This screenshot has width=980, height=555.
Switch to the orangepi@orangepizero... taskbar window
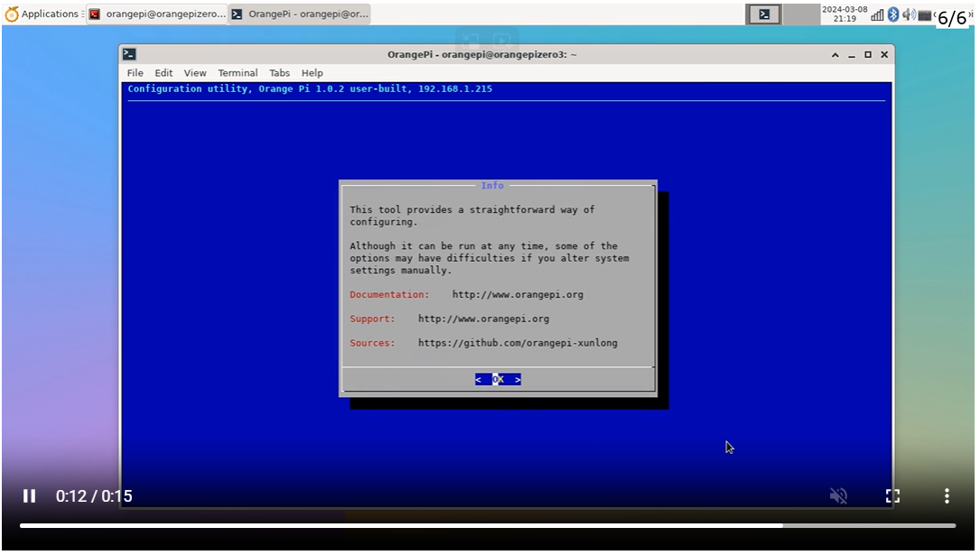coord(157,14)
